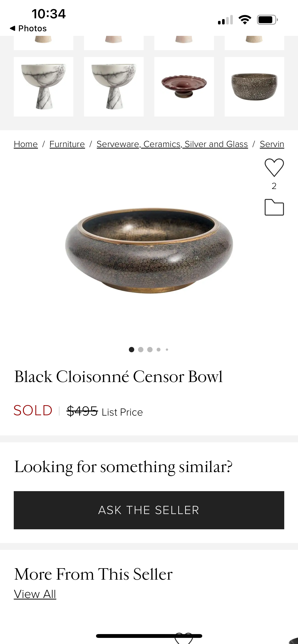This screenshot has height=644, width=298.
Task: Open the Home breadcrumb link
Action: pyautogui.click(x=26, y=144)
